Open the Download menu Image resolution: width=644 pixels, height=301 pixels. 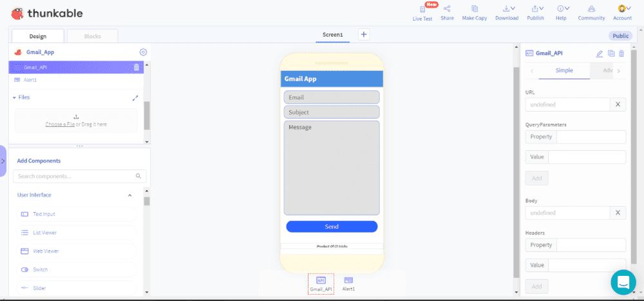[x=507, y=13]
